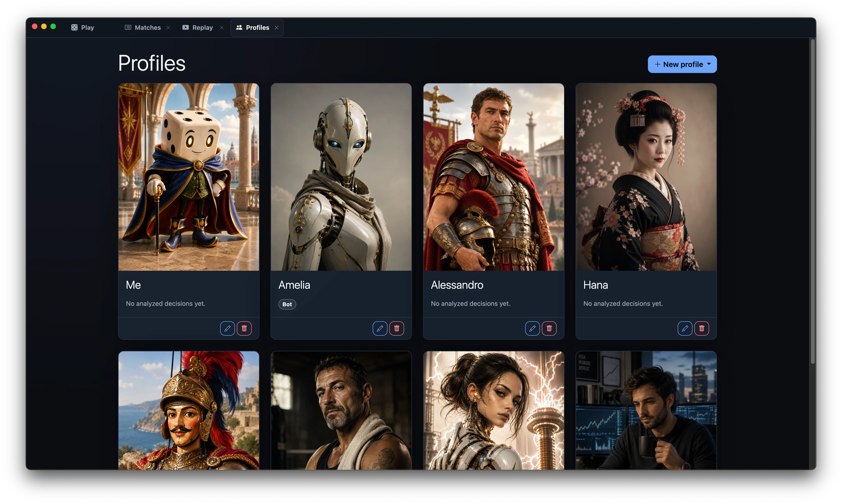
Task: Close the Replay tab
Action: coord(222,28)
